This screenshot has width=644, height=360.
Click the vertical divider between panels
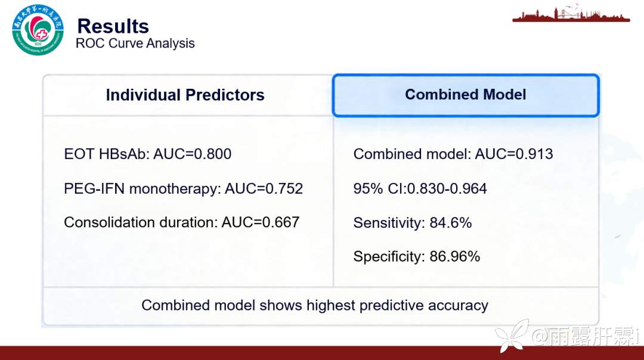click(333, 201)
